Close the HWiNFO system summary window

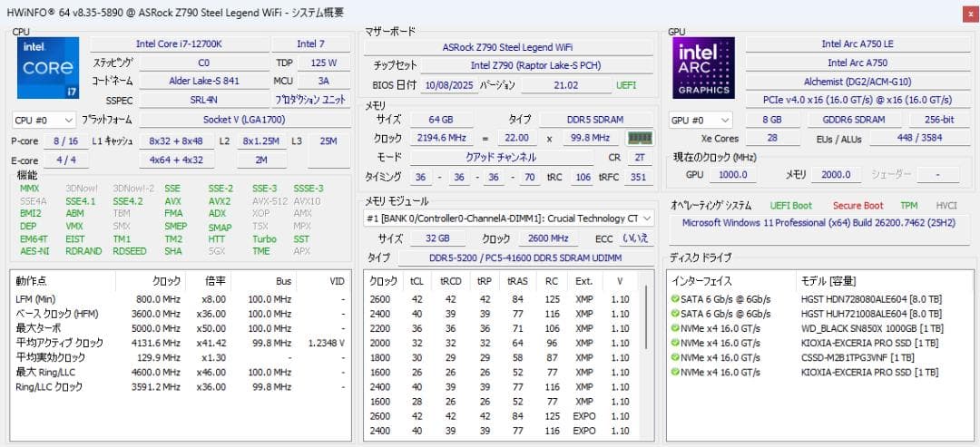[971, 14]
